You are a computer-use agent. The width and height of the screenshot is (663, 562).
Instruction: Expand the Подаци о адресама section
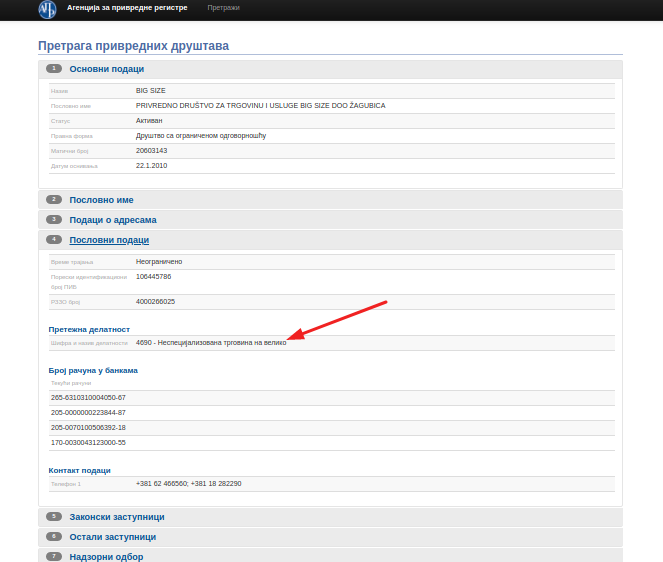click(x=112, y=220)
